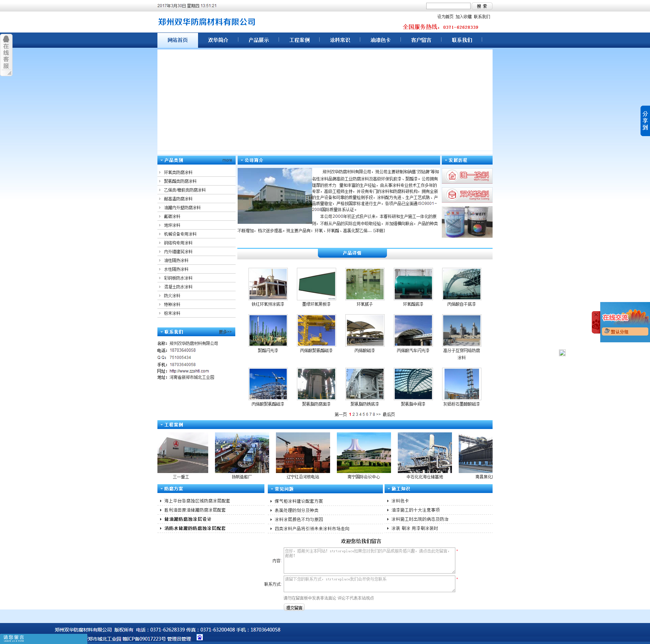The image size is (650, 644).
Task: Open the 产品展示 navigation tab
Action: coord(259,40)
